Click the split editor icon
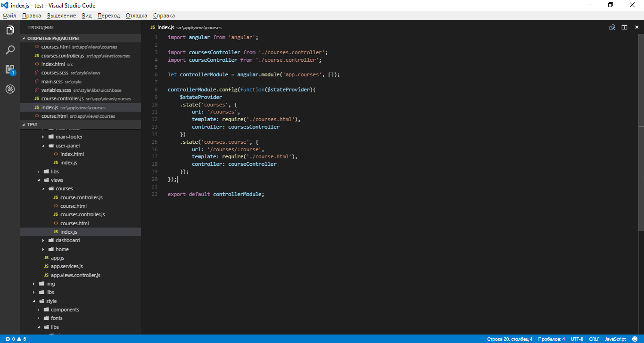This screenshot has height=343, width=644. tap(624, 27)
